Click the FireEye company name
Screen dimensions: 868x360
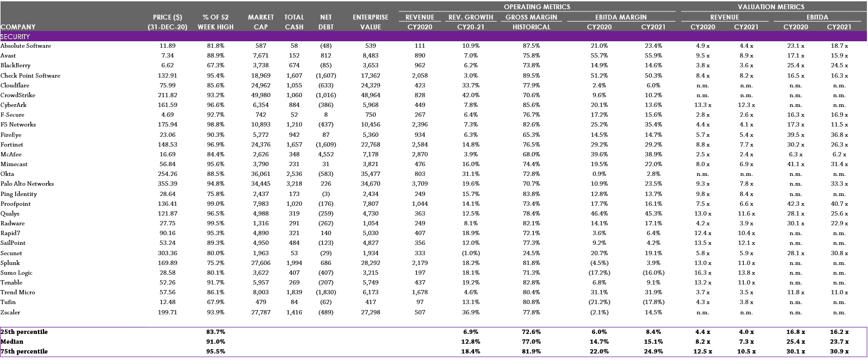coord(11,135)
